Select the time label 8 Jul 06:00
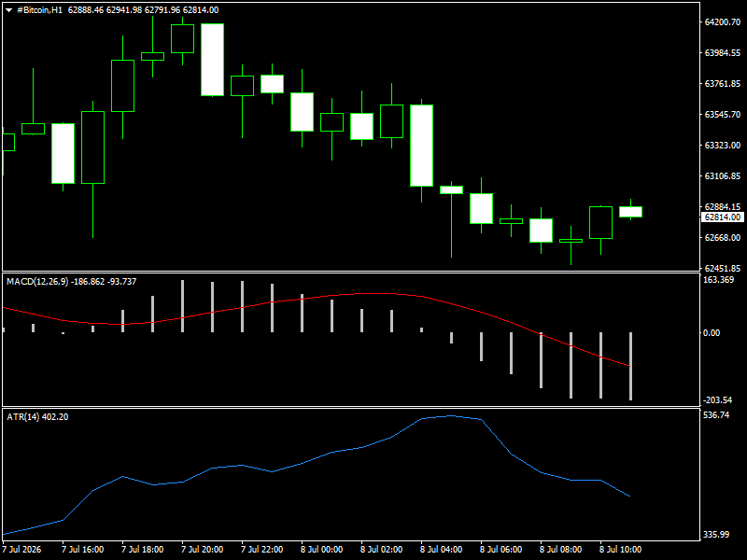 500,550
